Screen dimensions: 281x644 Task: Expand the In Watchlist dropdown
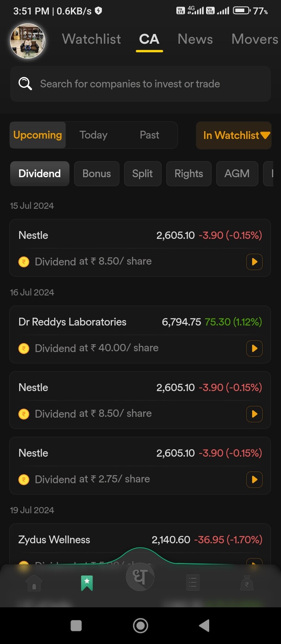point(233,135)
